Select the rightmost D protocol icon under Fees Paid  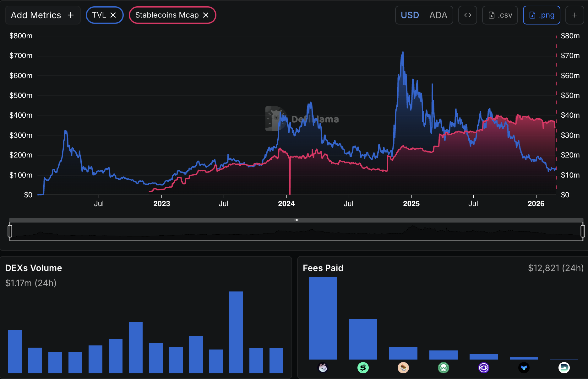pyautogui.click(x=564, y=368)
